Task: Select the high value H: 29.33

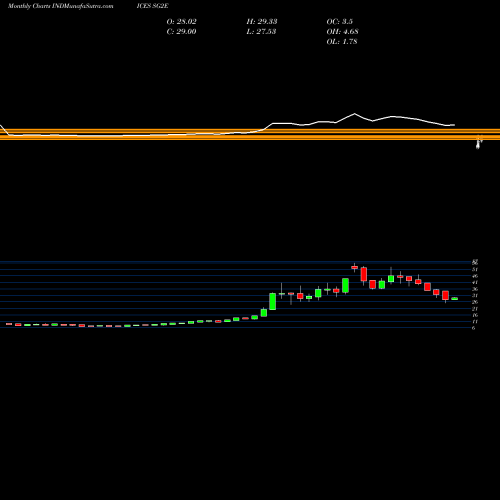Action: pos(262,22)
